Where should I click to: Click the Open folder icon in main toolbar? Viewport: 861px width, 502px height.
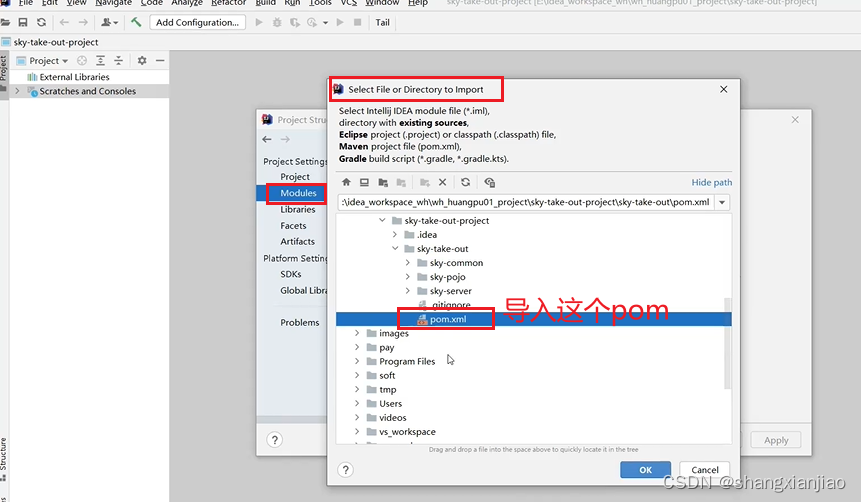coord(5,23)
